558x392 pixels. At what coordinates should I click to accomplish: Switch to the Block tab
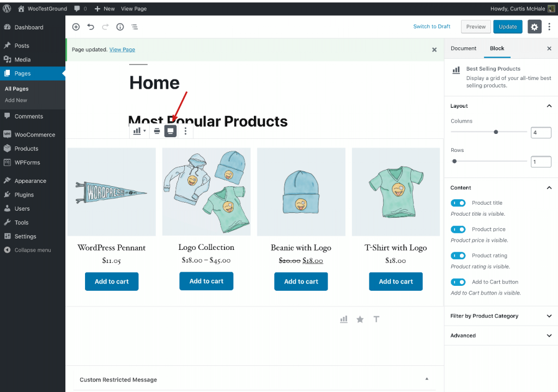497,48
